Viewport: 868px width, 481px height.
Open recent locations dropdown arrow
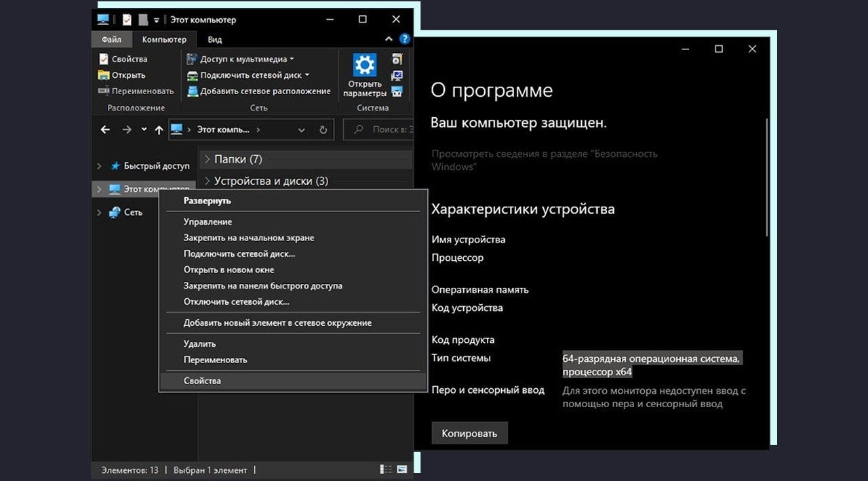pos(144,129)
